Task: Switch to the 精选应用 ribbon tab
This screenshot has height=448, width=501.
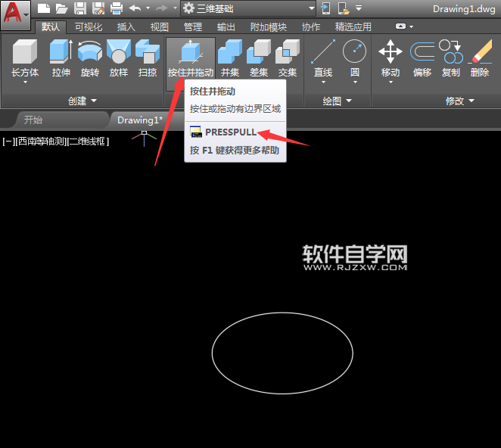Action: coord(353,26)
